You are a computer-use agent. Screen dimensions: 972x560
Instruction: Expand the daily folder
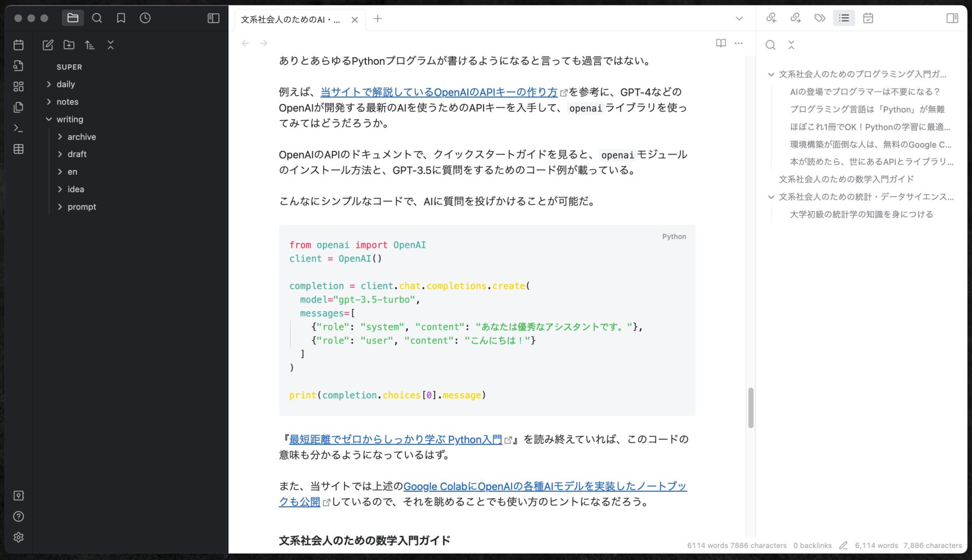click(x=66, y=84)
